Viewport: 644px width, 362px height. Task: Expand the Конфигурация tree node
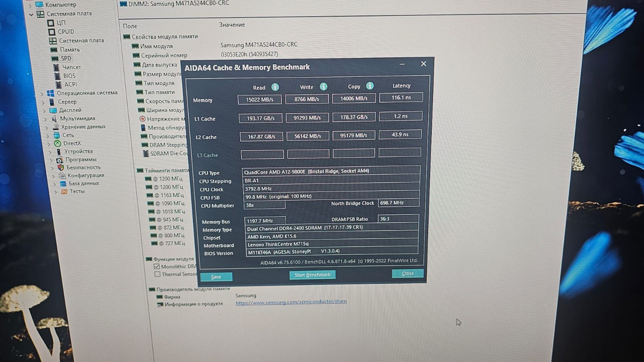click(53, 176)
